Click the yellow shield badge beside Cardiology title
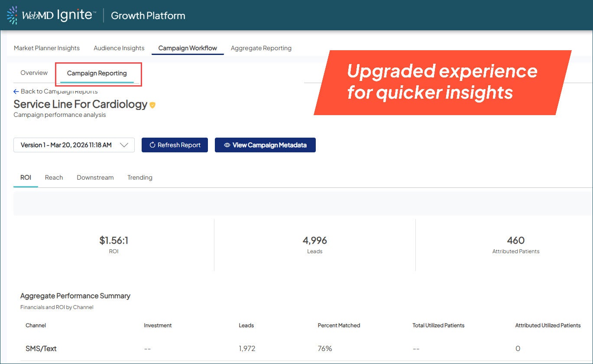 152,105
